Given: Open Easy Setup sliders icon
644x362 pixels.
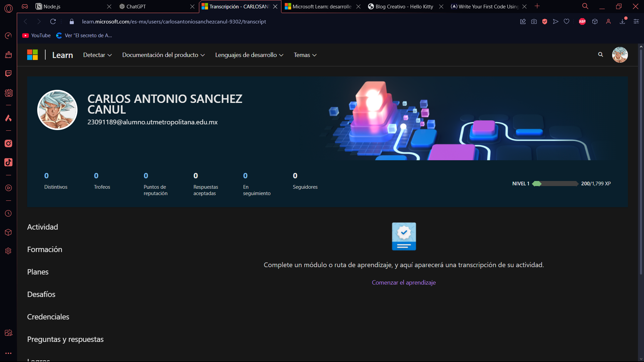Looking at the screenshot, I should [x=636, y=21].
